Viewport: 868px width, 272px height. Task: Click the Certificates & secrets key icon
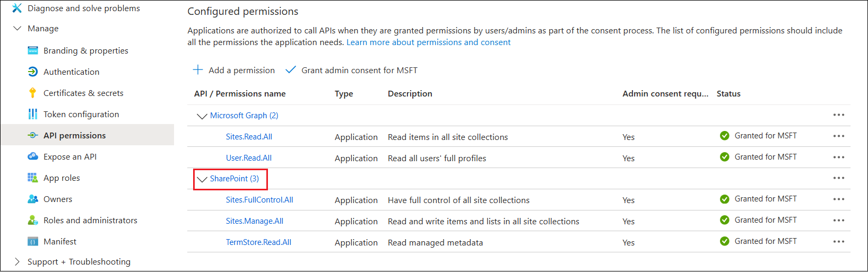pos(33,93)
